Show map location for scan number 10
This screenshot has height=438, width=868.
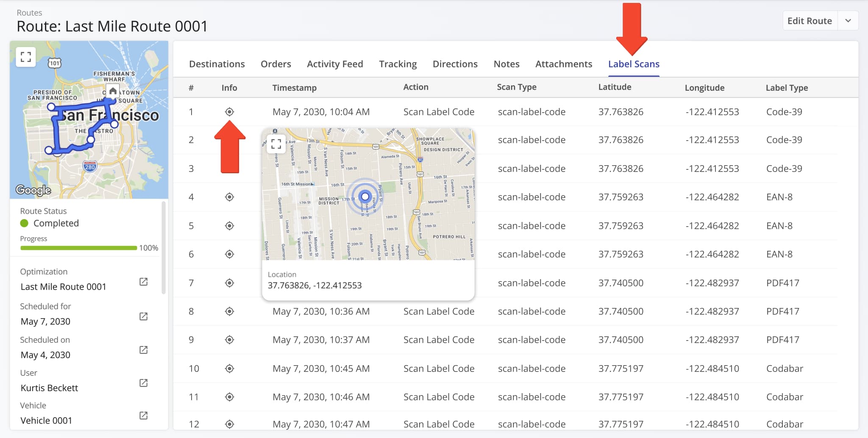pos(229,369)
